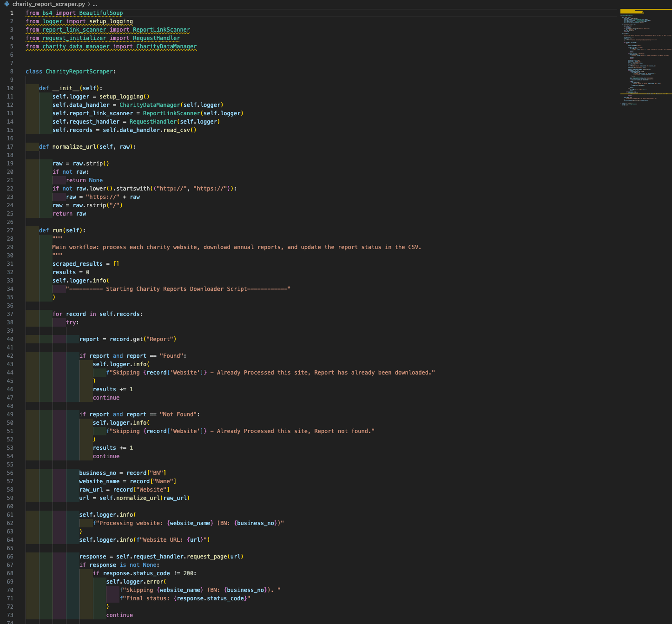Click 'Website URL:' log string
The image size is (672, 624).
[x=172, y=540]
